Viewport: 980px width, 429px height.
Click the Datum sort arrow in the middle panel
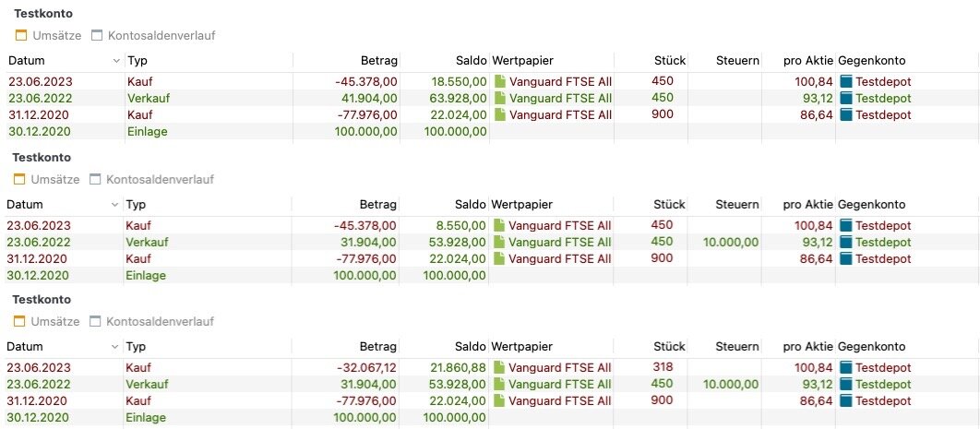pyautogui.click(x=116, y=205)
